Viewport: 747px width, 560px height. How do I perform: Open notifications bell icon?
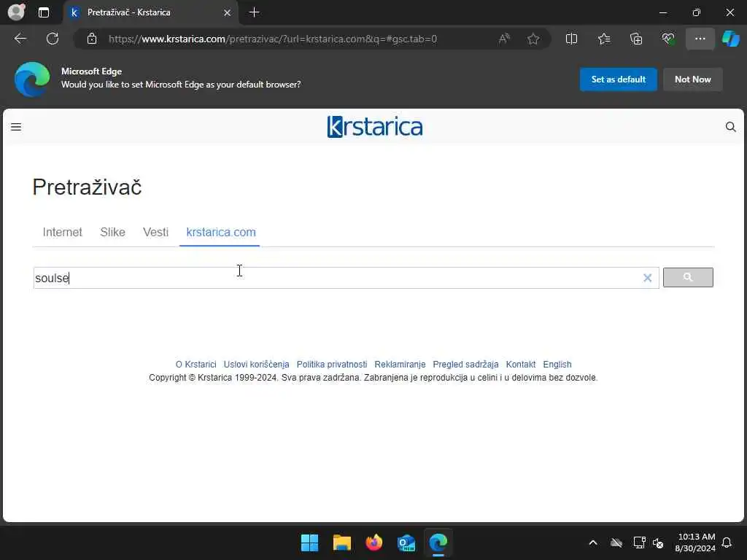(x=727, y=542)
